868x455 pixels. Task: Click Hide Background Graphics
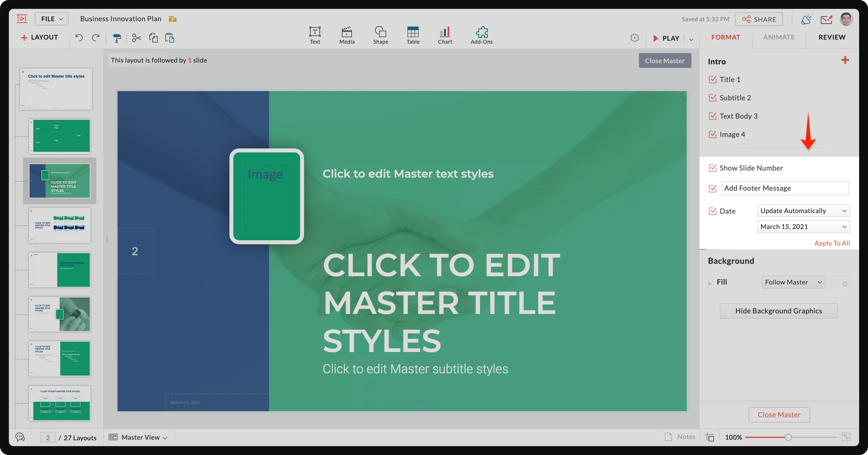tap(778, 310)
